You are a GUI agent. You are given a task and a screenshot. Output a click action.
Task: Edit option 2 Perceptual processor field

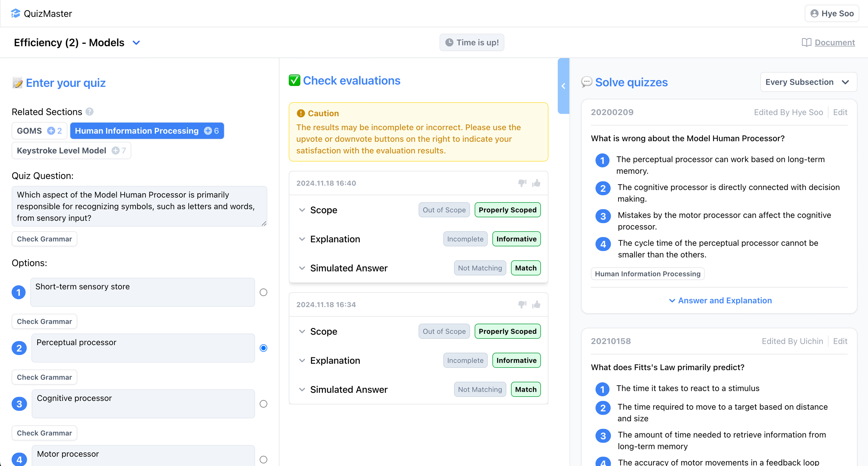pos(143,348)
